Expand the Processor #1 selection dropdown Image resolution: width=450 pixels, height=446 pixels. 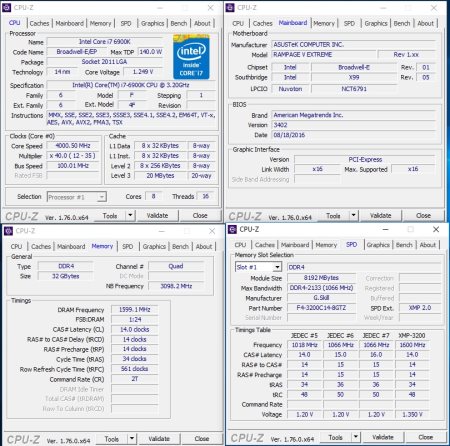point(102,197)
